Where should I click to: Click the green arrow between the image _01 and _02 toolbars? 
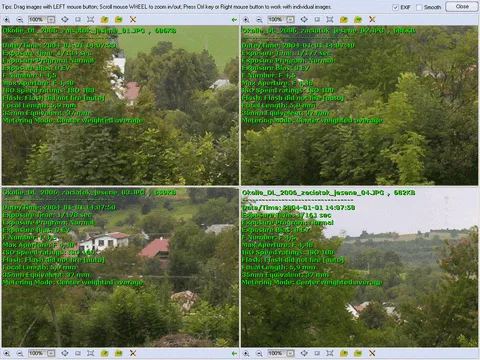234,20
